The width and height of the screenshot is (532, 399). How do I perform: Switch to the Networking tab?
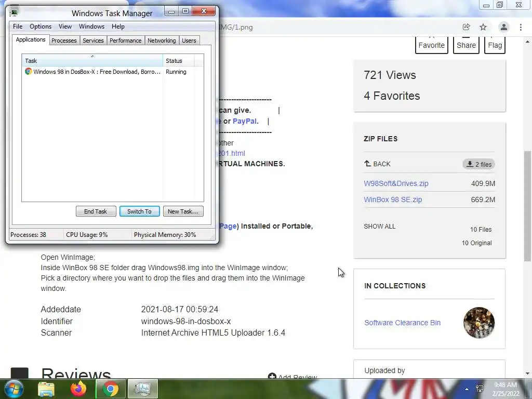[162, 41]
